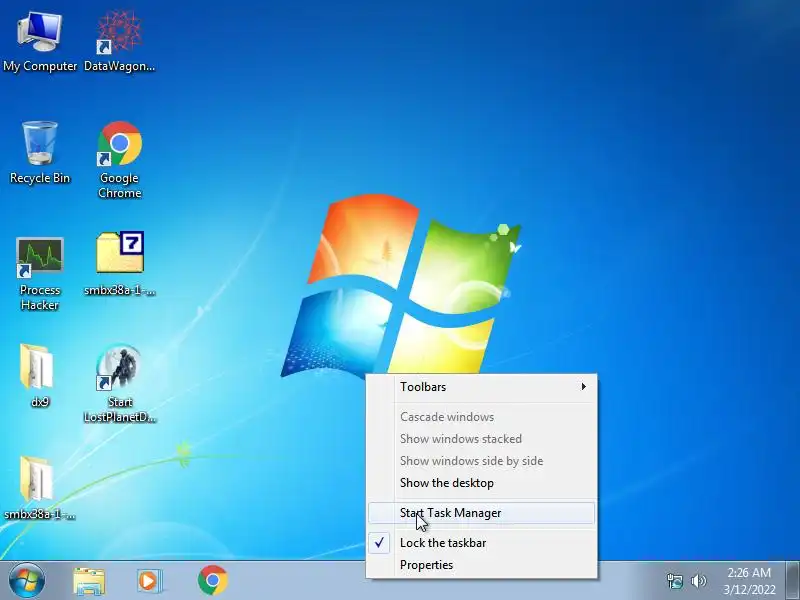Open taskbar Properties from context menu
This screenshot has width=800, height=600.
[x=482, y=565]
